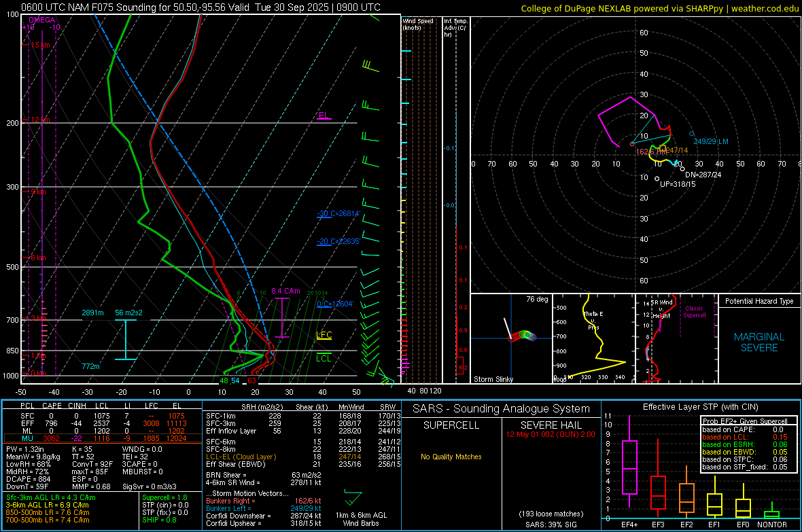Click the "MeanW = 9.8g/kg" value
This screenshot has width=802, height=532.
[33, 457]
